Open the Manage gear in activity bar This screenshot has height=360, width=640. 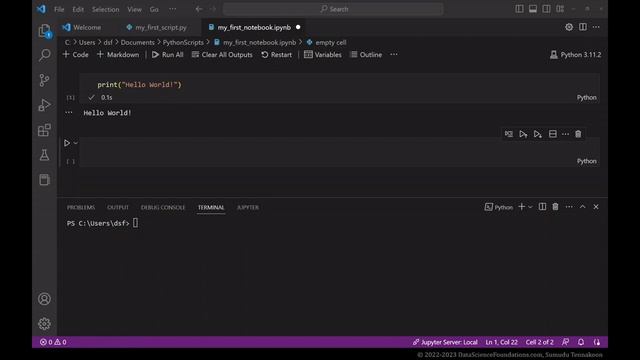(44, 324)
